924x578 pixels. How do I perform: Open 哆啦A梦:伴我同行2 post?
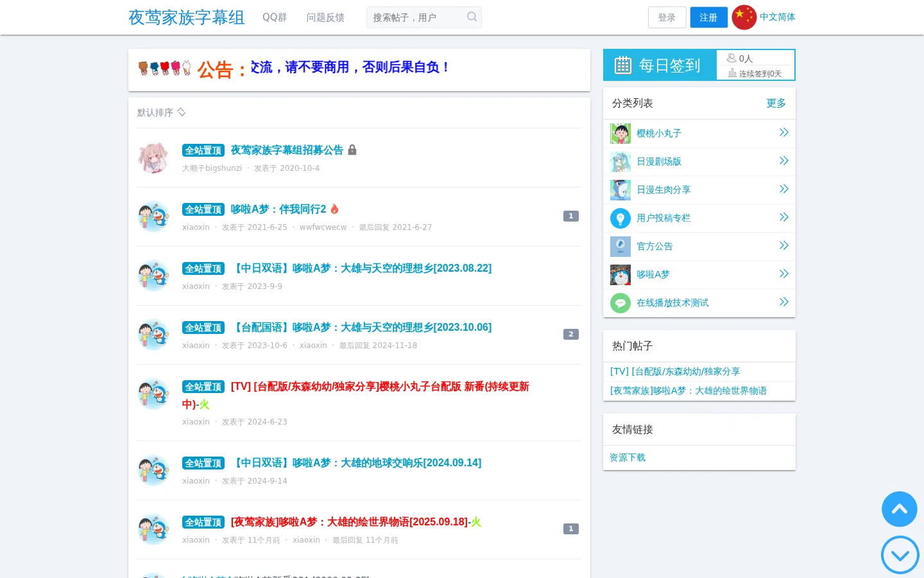(278, 209)
